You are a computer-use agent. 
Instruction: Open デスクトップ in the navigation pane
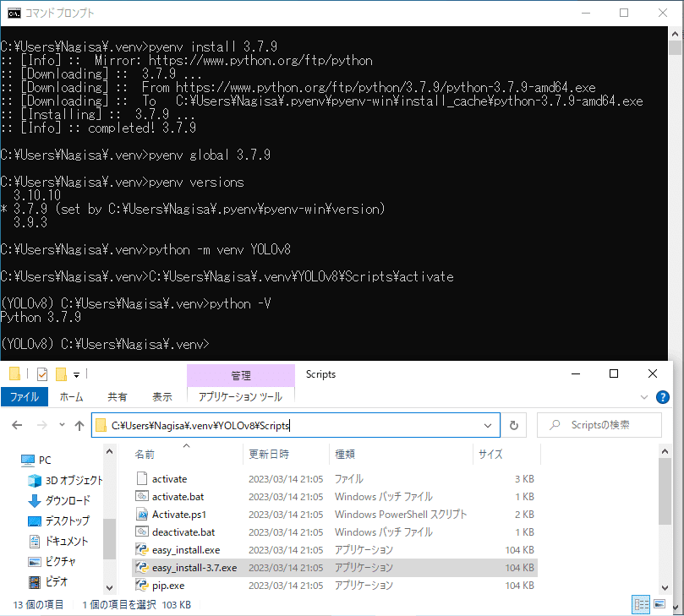click(67, 521)
